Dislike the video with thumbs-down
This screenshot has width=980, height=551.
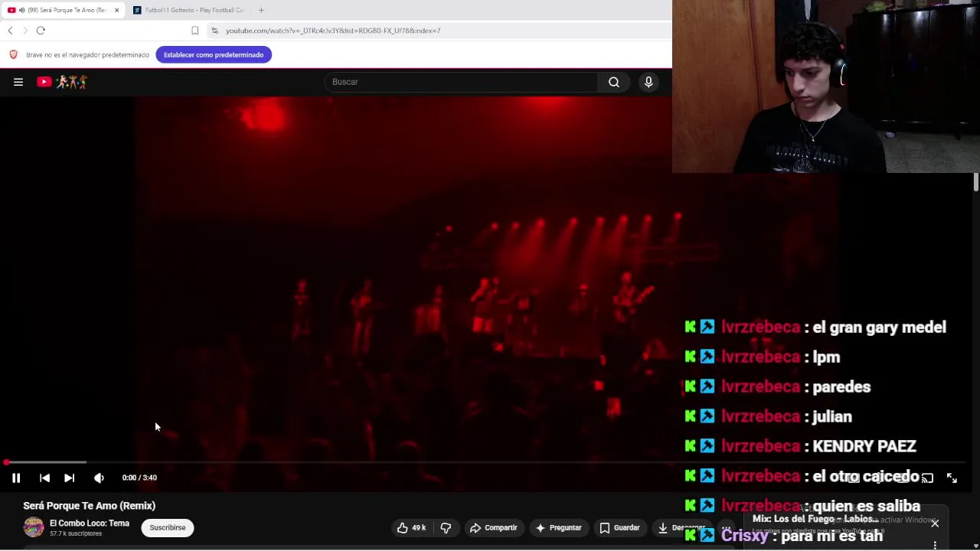446,527
